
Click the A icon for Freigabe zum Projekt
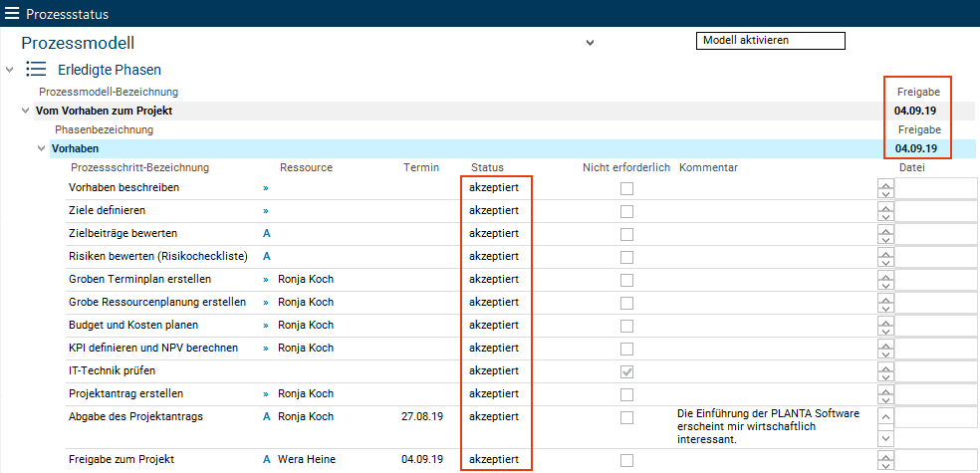[x=266, y=460]
